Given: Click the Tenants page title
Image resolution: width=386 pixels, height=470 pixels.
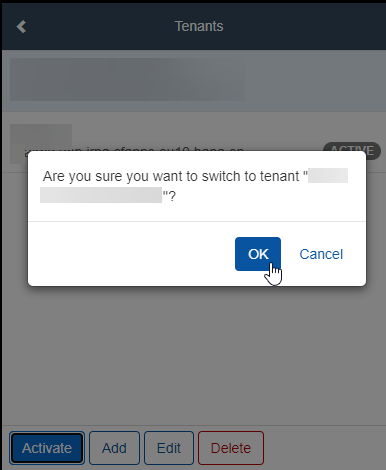Looking at the screenshot, I should (199, 26).
